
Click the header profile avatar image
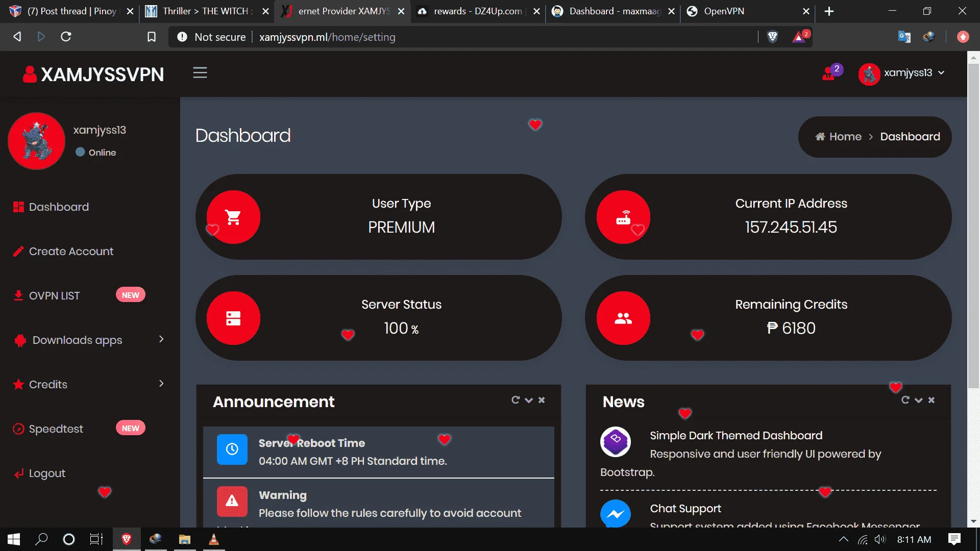(869, 74)
